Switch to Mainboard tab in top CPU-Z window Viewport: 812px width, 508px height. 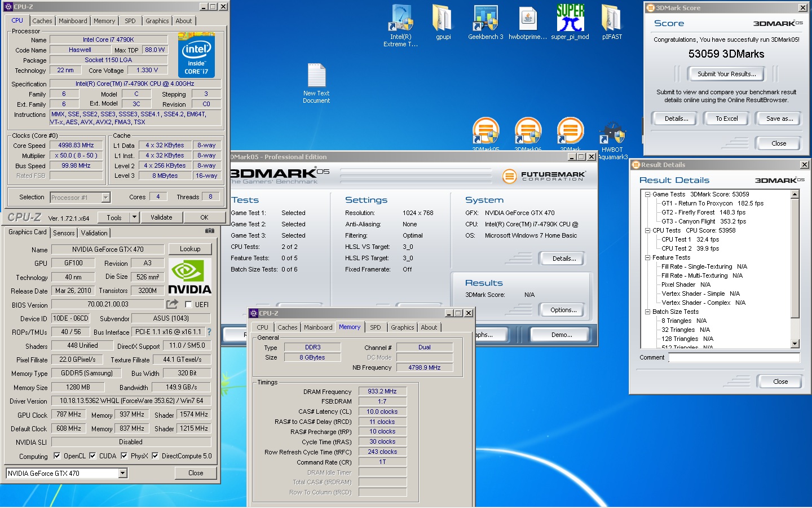[x=73, y=21]
